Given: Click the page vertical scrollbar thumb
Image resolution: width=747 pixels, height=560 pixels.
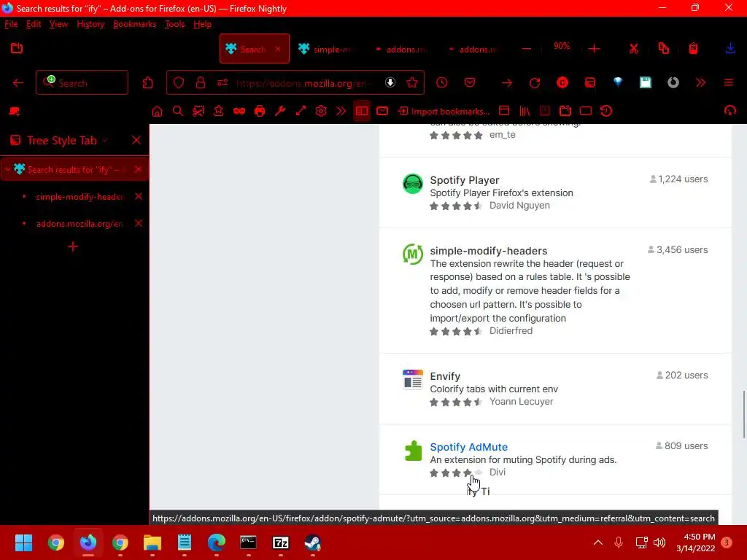Looking at the screenshot, I should click(743, 414).
